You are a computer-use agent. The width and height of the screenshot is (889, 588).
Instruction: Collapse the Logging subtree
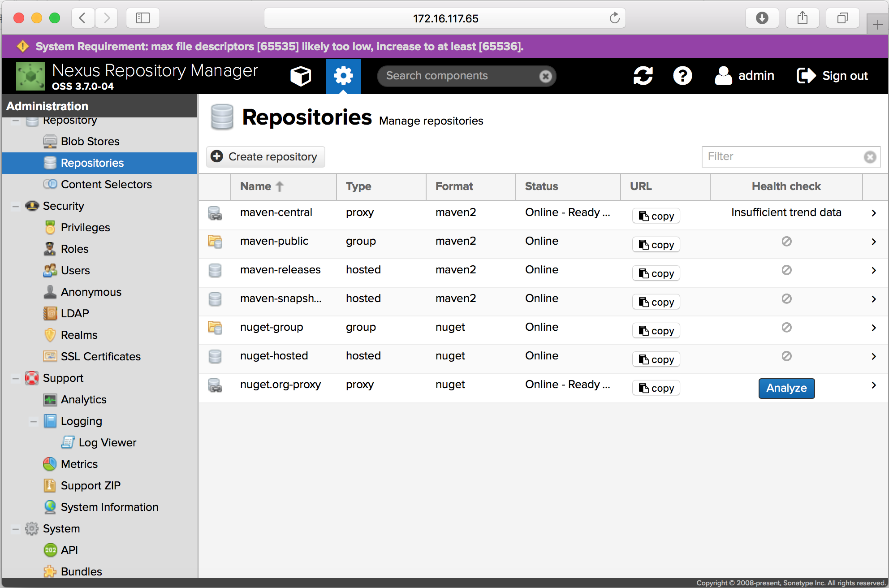(33, 421)
